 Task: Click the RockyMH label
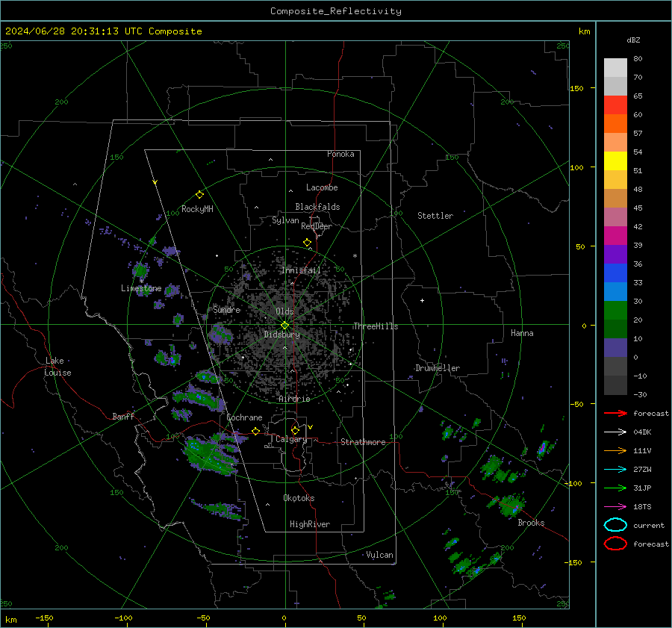click(x=197, y=210)
